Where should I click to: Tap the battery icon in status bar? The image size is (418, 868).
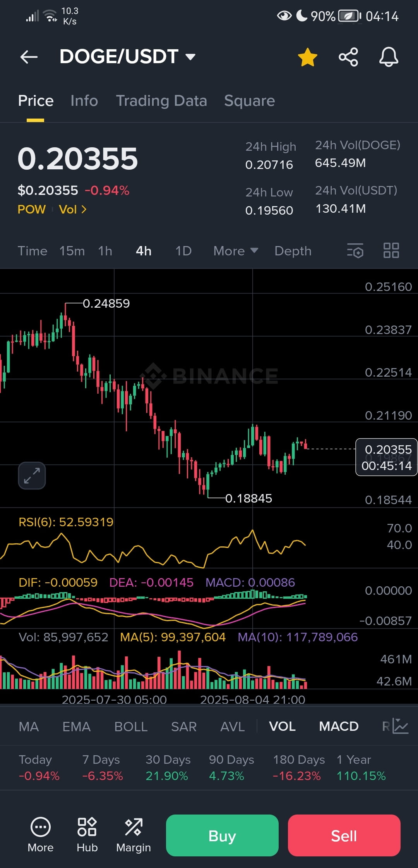(350, 16)
